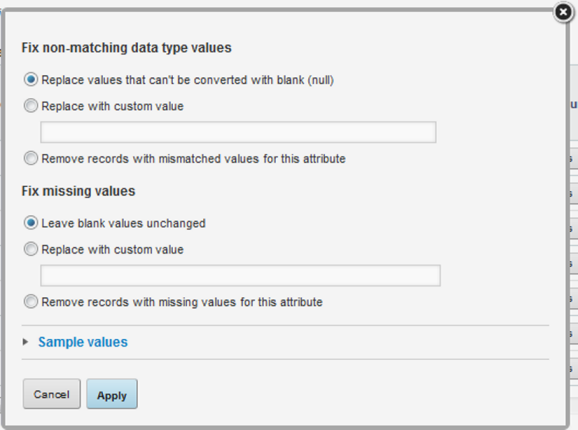Select 'Remove records with mismatched values for this attribute'

coord(31,158)
